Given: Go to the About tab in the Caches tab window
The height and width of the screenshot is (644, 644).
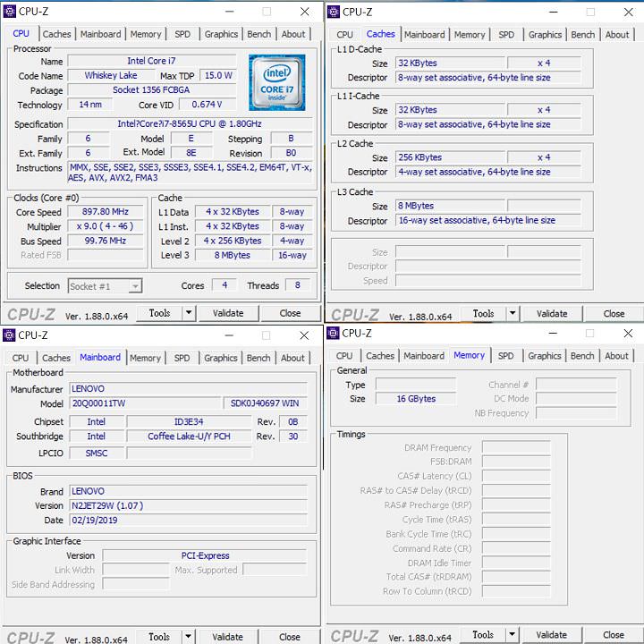Looking at the screenshot, I should pyautogui.click(x=617, y=35).
